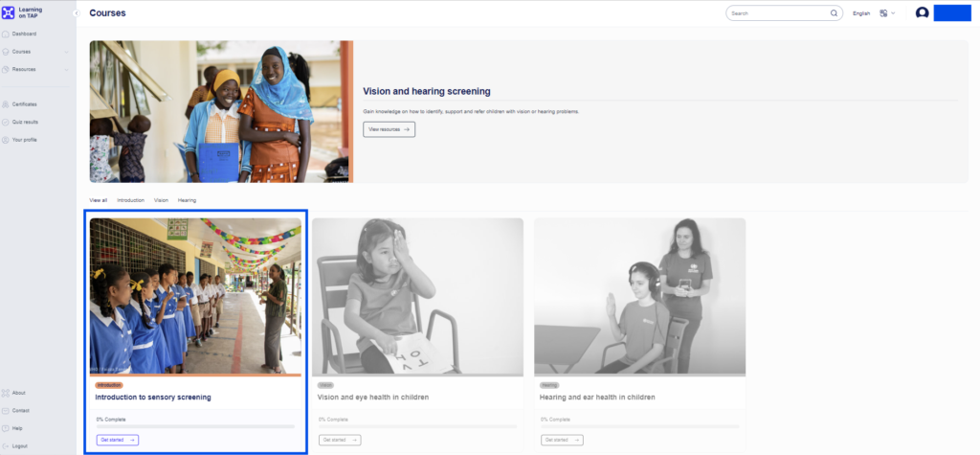Expand the Resources sidebar chevron
Viewport: 980px width, 455px height.
66,69
